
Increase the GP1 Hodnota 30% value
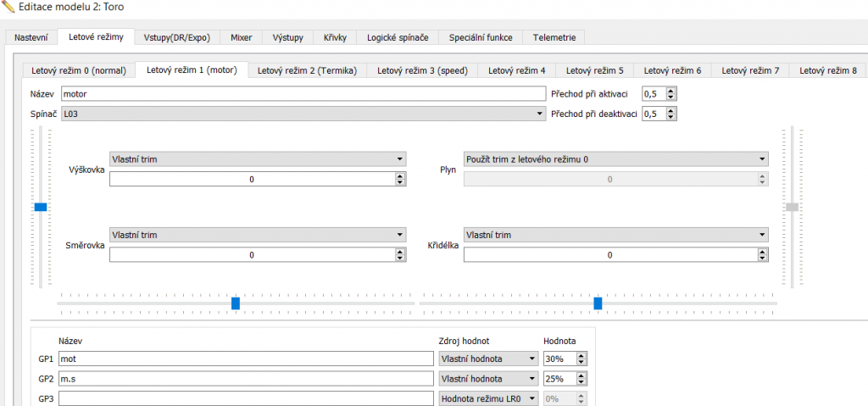pyautogui.click(x=580, y=355)
